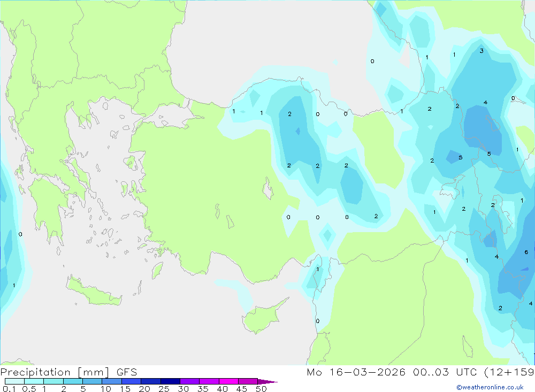The image size is (535, 392).
Task: Click the legend label '50'
Action: click(x=261, y=389)
